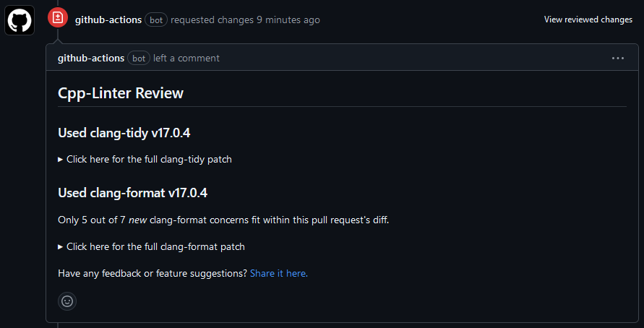Follow the "Share it here." feedback link
644x328 pixels.
pyautogui.click(x=279, y=273)
